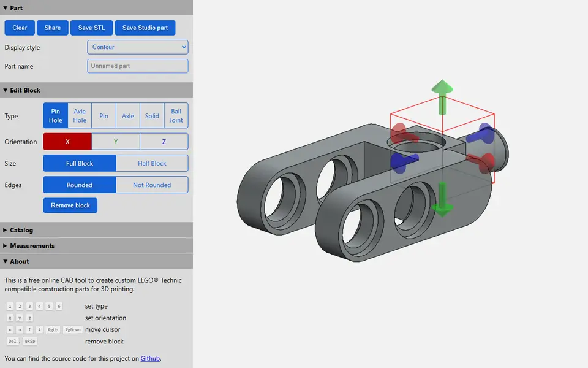Click the 'Part name' label

coord(19,66)
